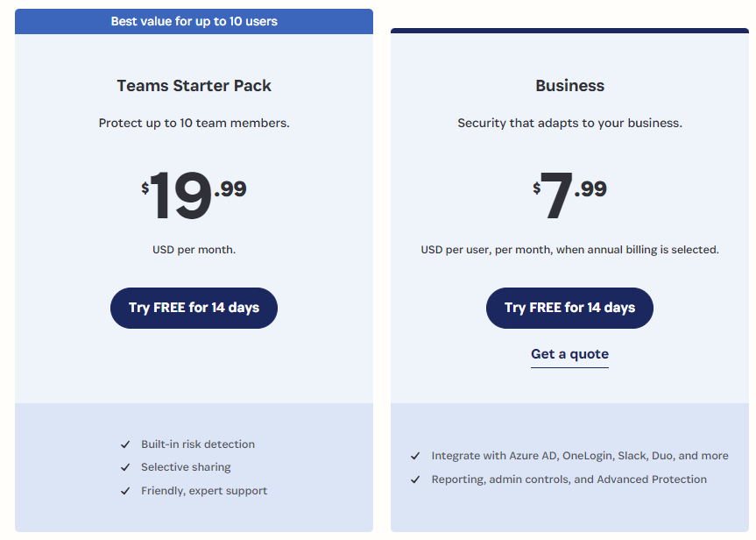The width and height of the screenshot is (756, 540).
Task: Select the Business plan heading
Action: click(x=569, y=85)
